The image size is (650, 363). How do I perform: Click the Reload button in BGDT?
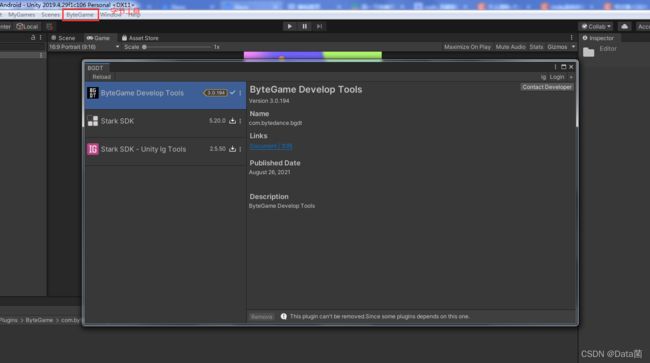pyautogui.click(x=102, y=77)
